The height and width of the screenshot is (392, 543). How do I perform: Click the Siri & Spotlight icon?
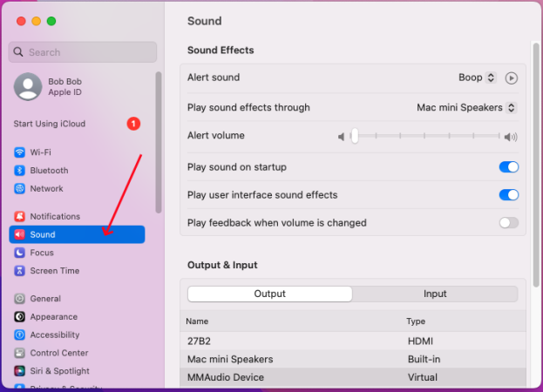pos(19,371)
